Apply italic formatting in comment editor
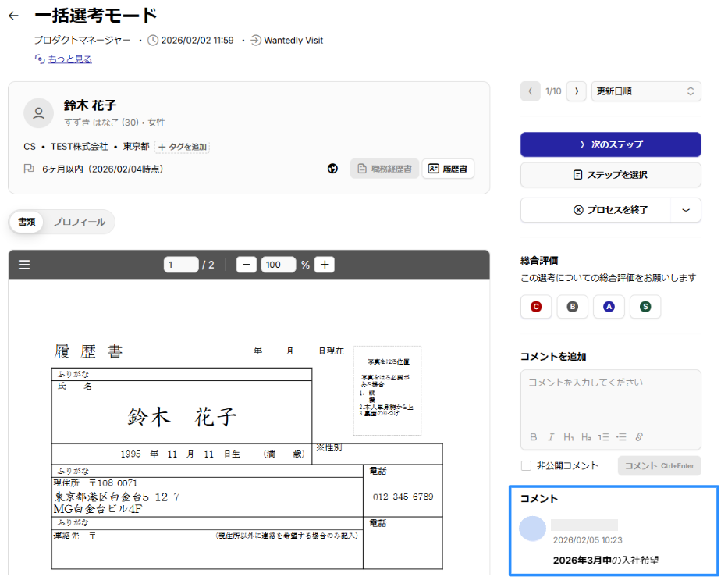This screenshot has width=728, height=584. coord(551,437)
